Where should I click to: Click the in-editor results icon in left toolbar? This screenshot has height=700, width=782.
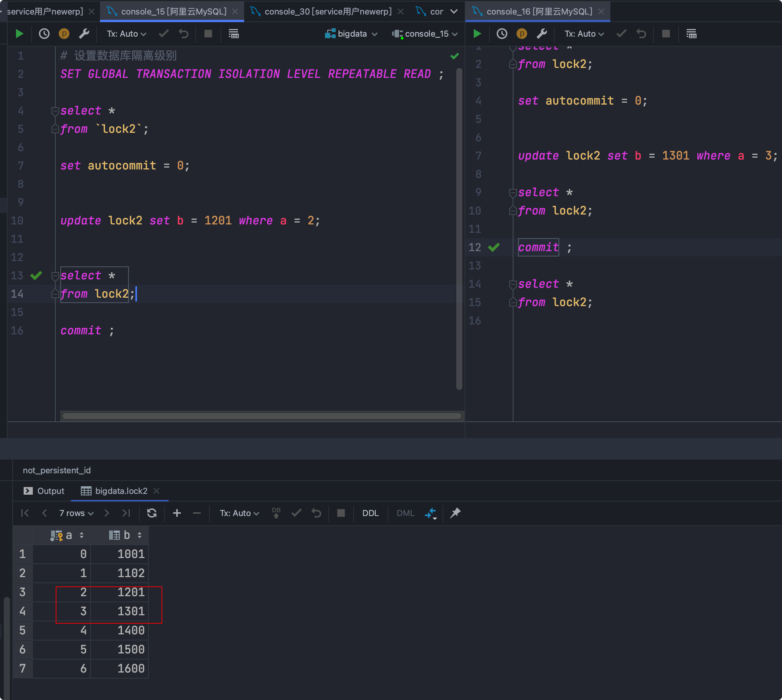tap(233, 34)
